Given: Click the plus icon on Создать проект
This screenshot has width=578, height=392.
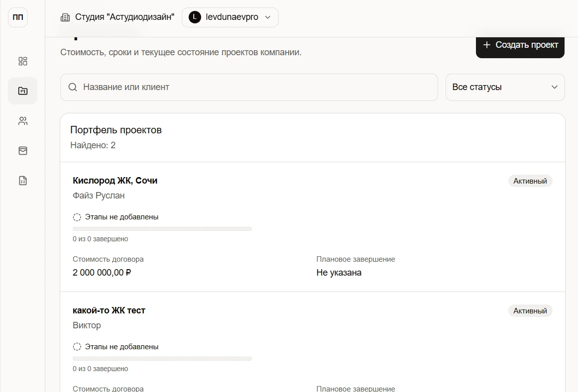Looking at the screenshot, I should (x=486, y=45).
